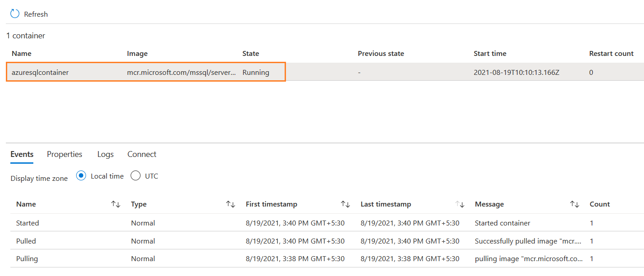Select the azuresqlcontainer row
644x276 pixels.
[x=40, y=72]
